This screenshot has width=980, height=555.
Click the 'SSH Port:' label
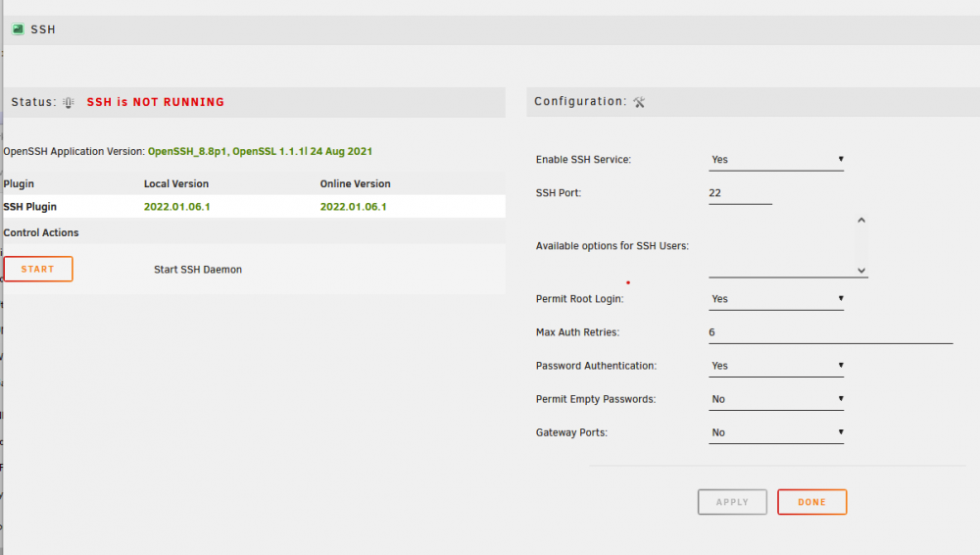point(559,193)
